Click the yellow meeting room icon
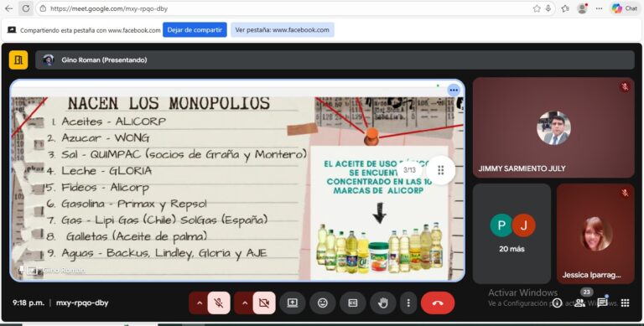The image size is (644, 326). point(18,60)
